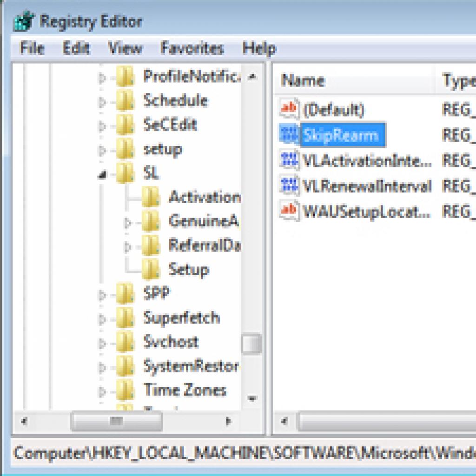Select the lowercase setup folder icon
This screenshot has height=476, width=476.
[x=125, y=149]
